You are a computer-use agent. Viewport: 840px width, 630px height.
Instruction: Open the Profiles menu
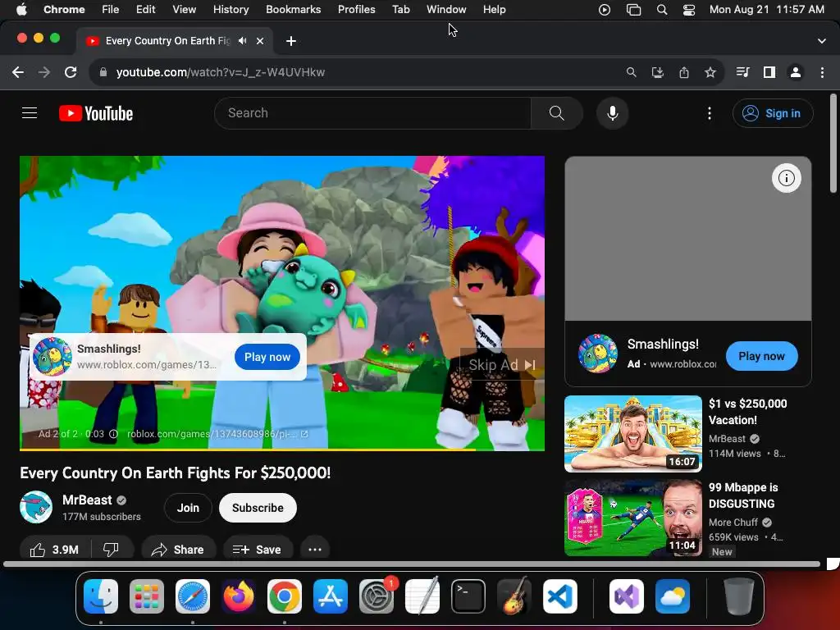point(356,10)
